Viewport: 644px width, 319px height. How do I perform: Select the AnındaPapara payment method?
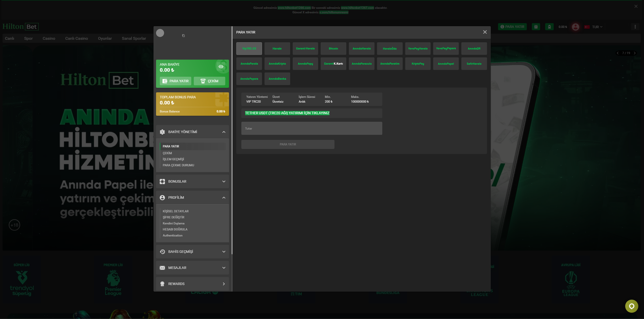click(x=249, y=79)
